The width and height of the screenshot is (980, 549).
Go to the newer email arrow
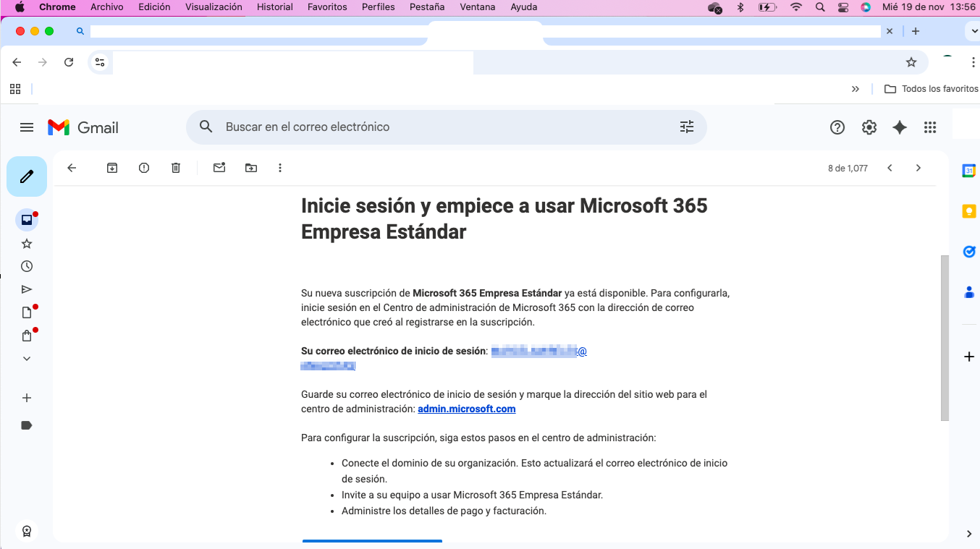click(x=890, y=168)
